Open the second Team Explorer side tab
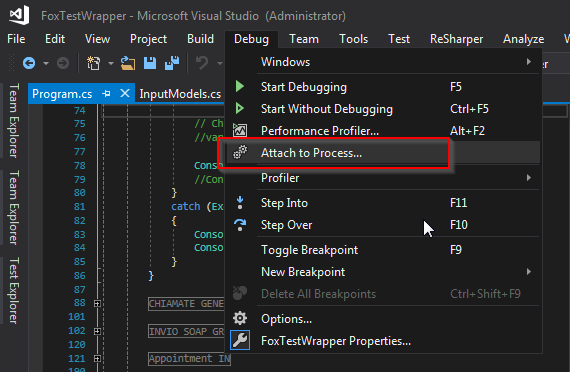 coord(13,207)
